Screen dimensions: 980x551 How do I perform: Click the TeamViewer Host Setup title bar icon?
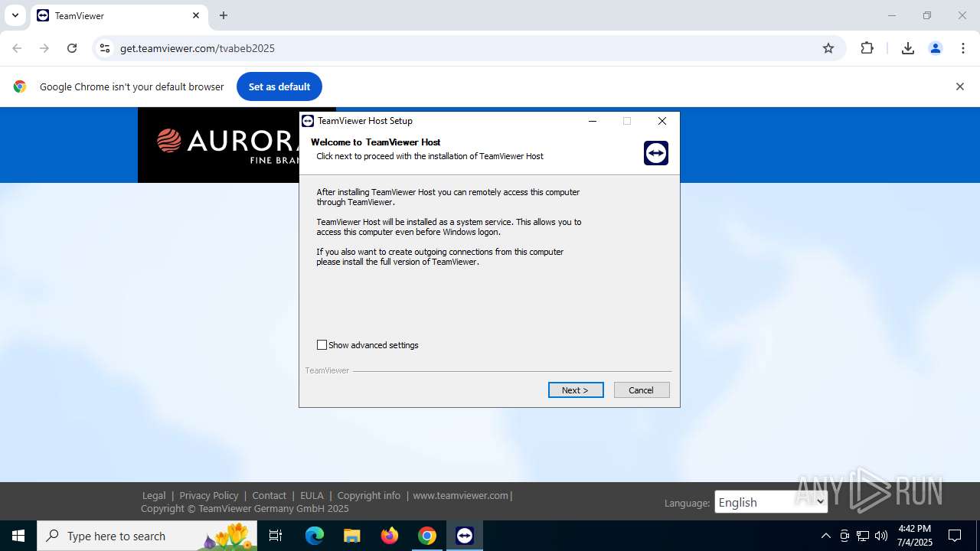coord(308,121)
